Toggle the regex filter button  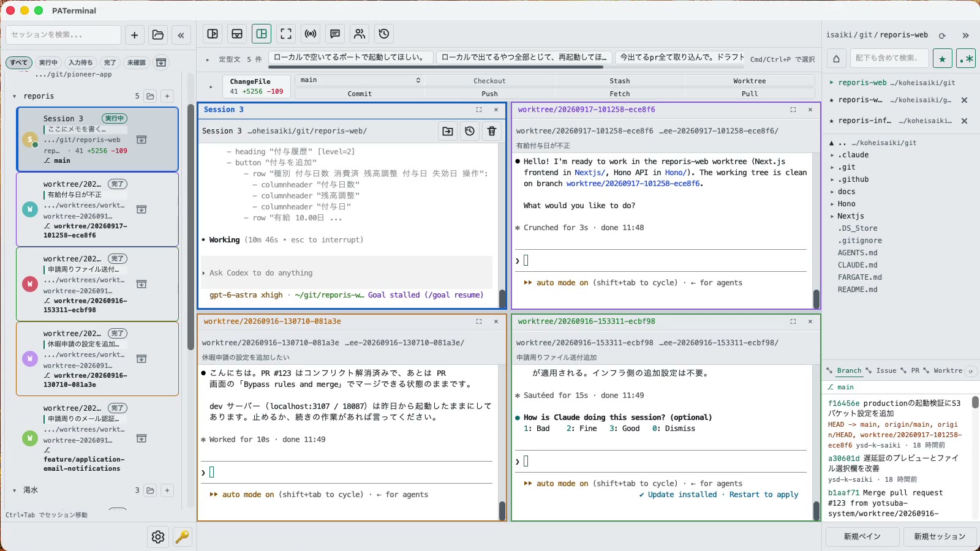tap(966, 58)
